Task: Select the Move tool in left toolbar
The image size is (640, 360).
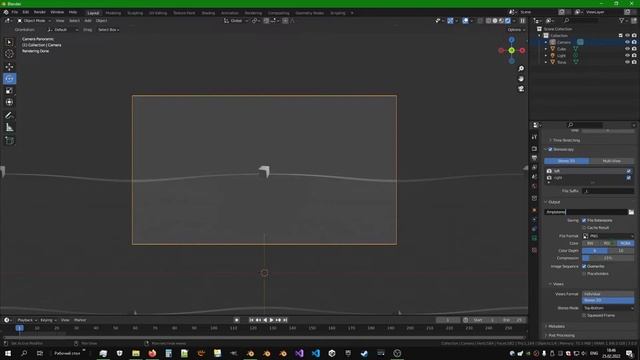Action: click(x=9, y=67)
